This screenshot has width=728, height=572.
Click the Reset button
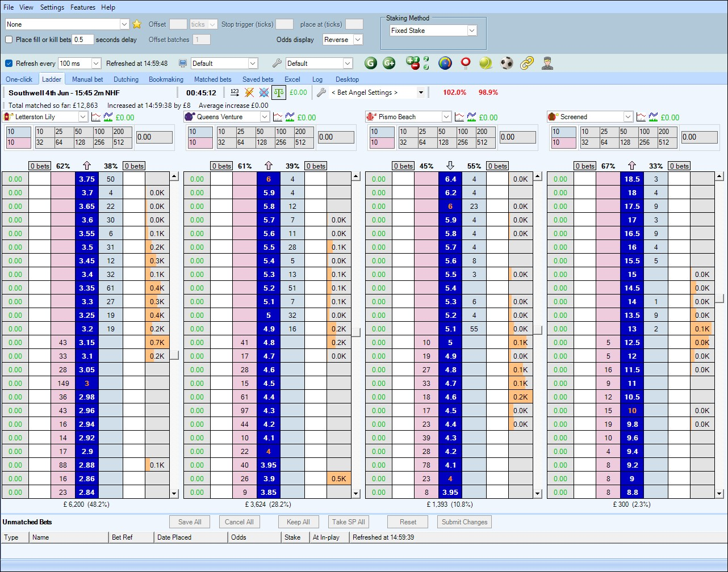tap(408, 522)
